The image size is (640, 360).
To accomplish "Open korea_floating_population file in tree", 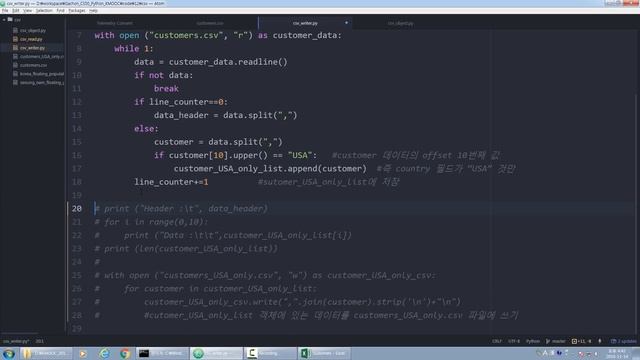I will [42, 74].
